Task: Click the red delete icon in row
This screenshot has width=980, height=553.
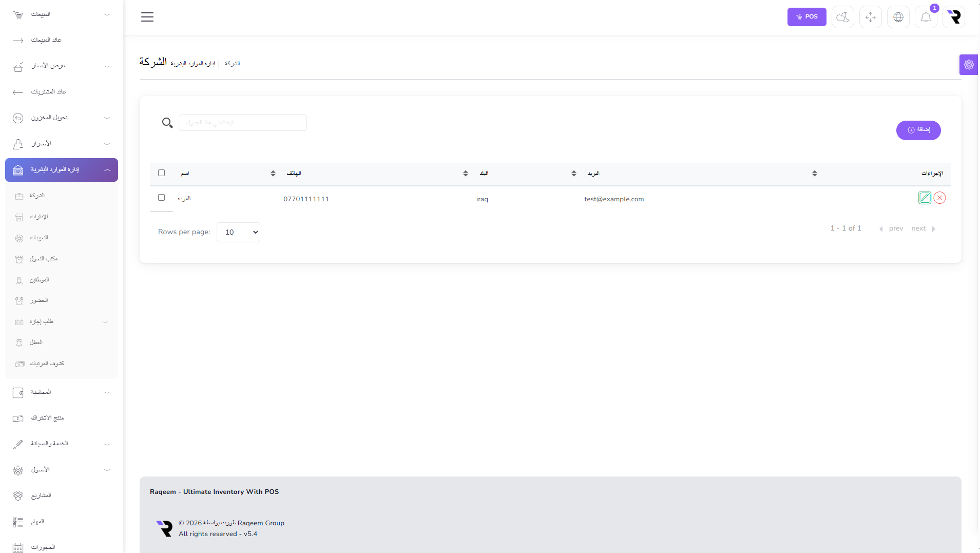Action: pos(939,198)
